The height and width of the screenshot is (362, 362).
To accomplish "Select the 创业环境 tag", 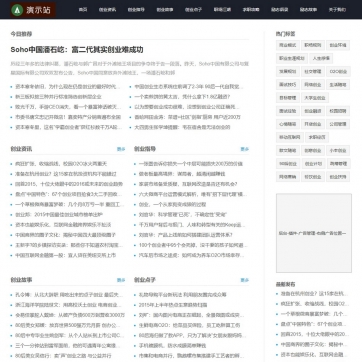I will tap(338, 45).
